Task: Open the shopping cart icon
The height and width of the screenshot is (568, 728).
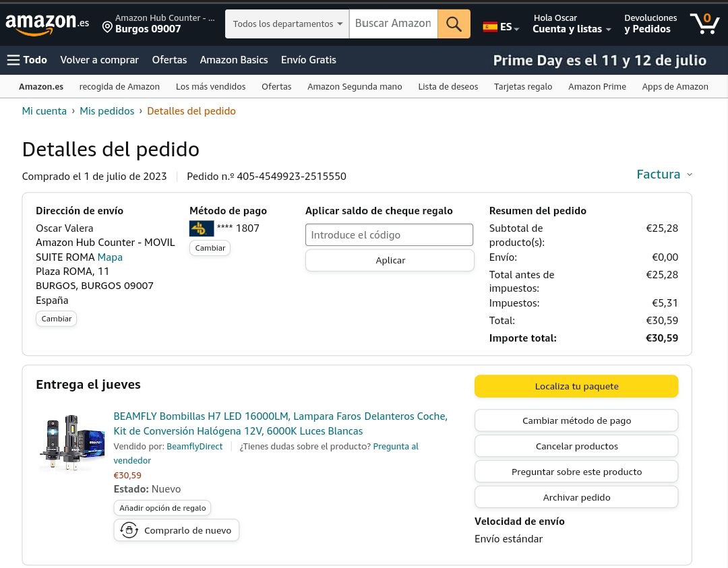Action: click(704, 24)
